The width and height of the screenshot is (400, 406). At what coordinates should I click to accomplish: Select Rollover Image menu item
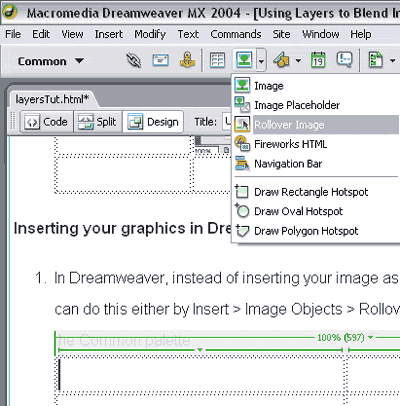(x=316, y=125)
